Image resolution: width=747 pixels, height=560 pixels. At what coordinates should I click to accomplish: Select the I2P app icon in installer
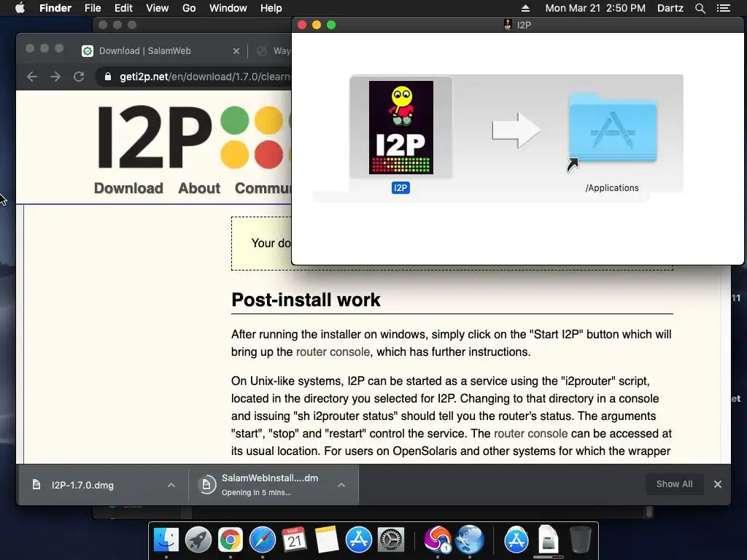400,127
